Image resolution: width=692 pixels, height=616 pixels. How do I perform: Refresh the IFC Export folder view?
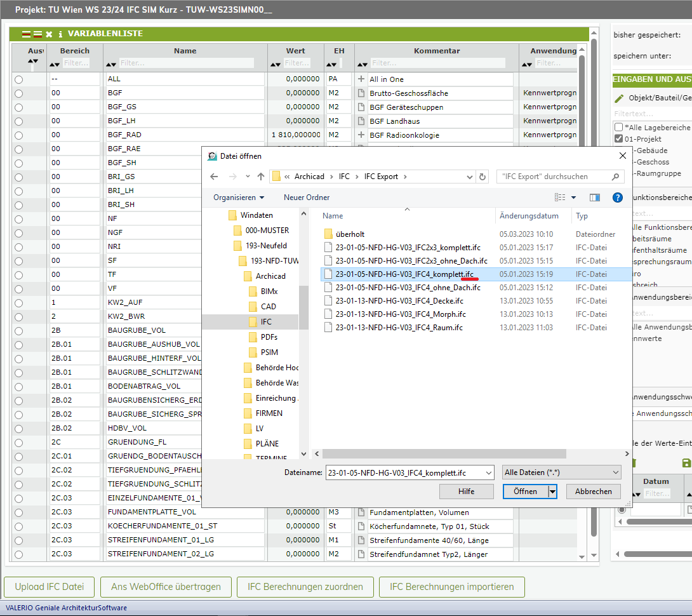point(482,177)
